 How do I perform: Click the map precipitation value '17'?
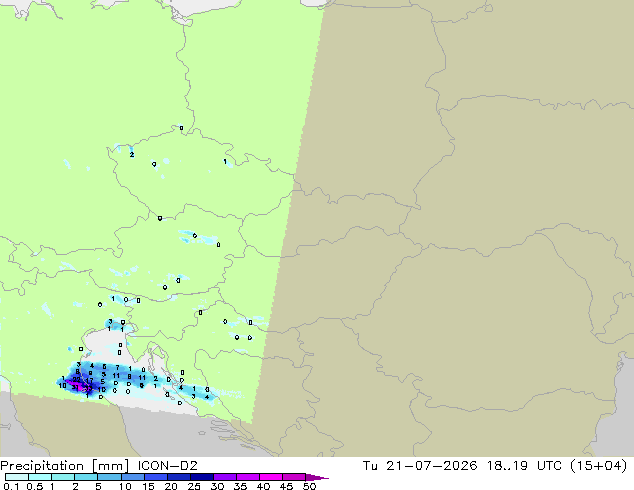pos(89,380)
